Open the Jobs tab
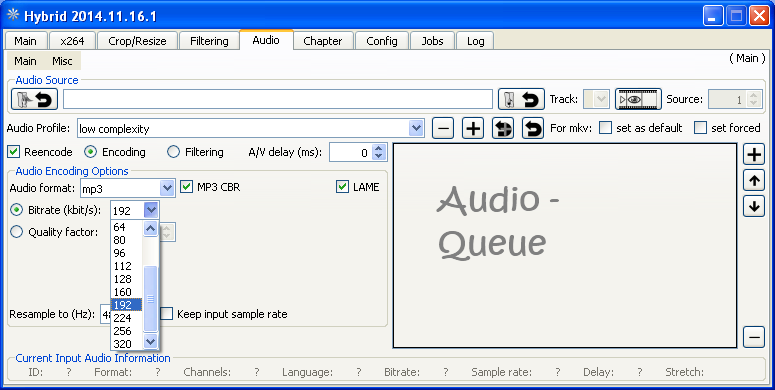775x390 pixels. 432,41
